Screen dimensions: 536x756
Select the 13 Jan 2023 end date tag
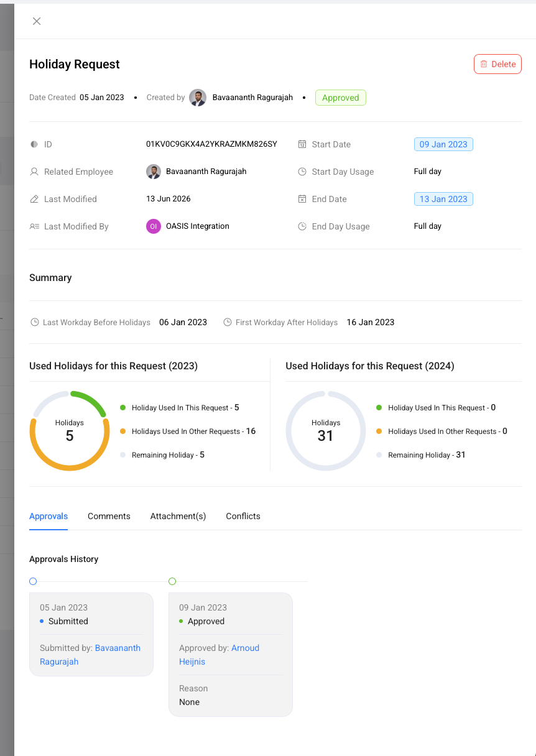[x=443, y=199]
